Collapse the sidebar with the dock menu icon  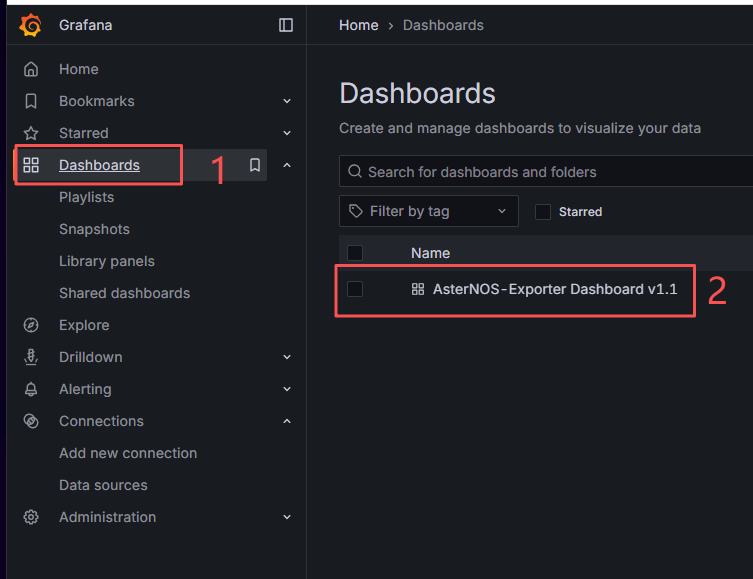point(286,25)
